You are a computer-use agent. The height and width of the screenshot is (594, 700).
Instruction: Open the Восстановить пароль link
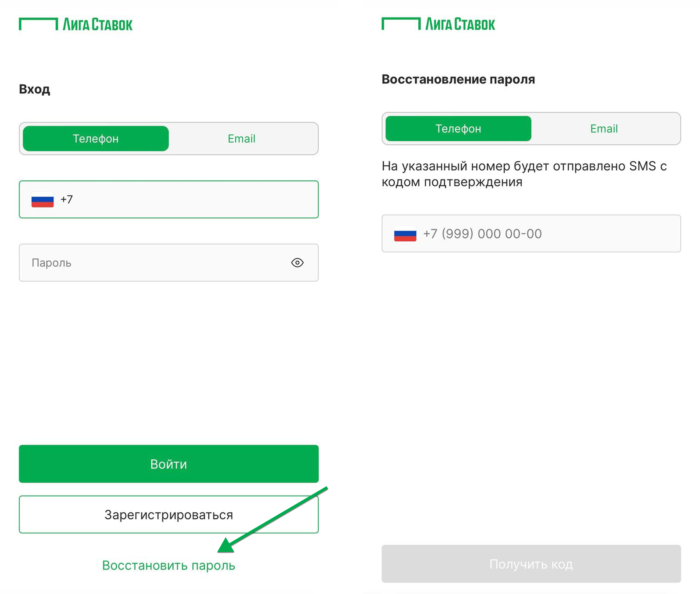[x=169, y=565]
